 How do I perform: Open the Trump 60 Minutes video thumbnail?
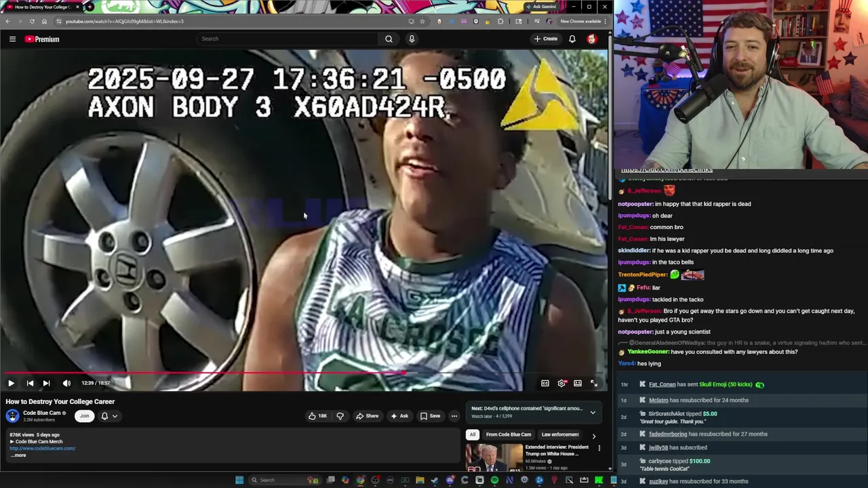(x=494, y=457)
